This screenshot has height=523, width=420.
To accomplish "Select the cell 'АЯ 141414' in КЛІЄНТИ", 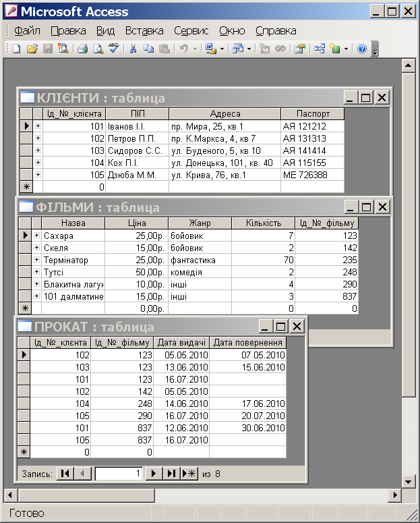I will [312, 150].
